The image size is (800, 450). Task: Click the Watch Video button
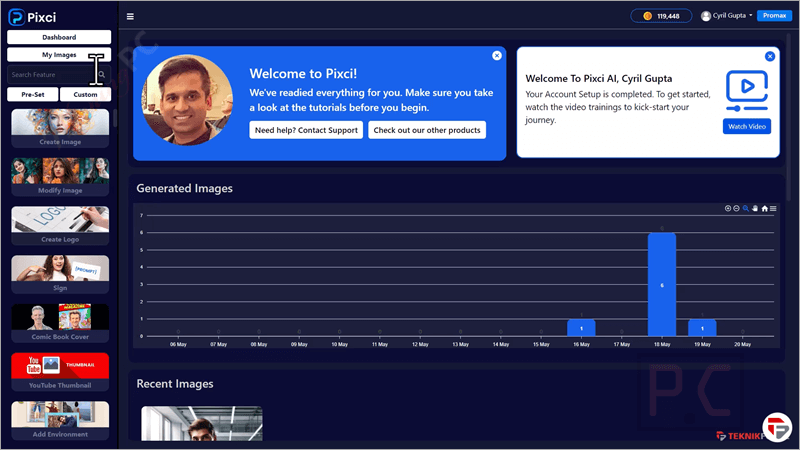tap(747, 127)
